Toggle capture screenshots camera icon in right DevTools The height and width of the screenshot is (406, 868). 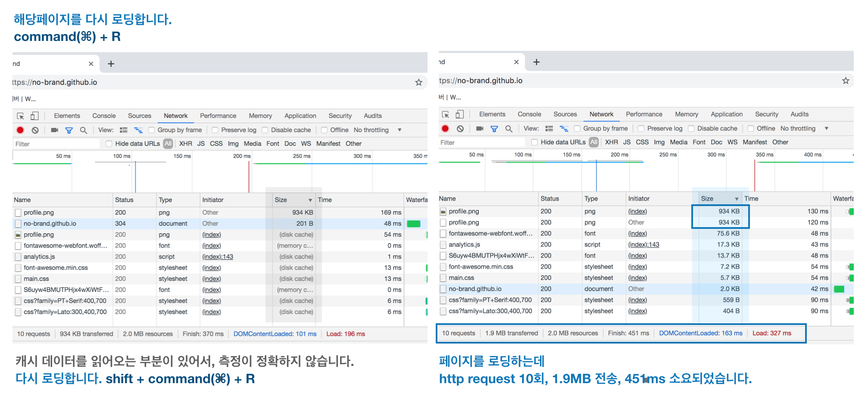click(480, 128)
